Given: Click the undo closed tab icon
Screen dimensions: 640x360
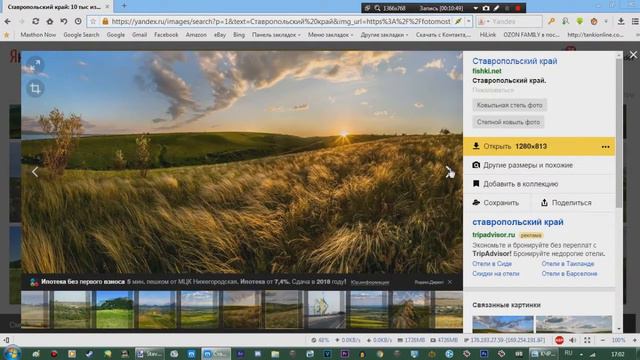Looking at the screenshot, I should click(64, 21).
